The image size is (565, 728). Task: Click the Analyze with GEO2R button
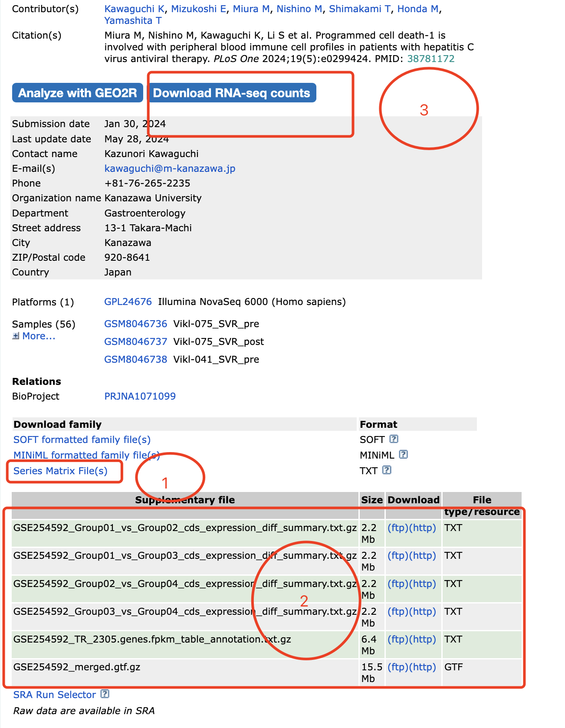[78, 93]
